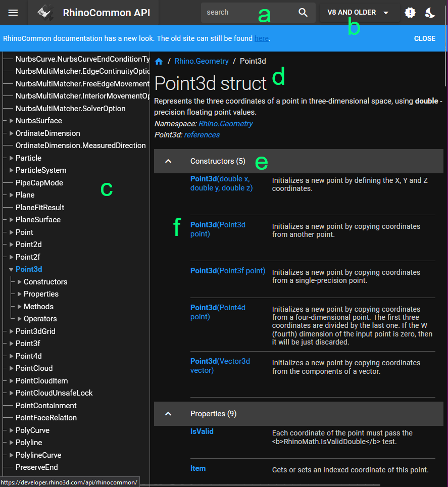Click CLOSE on the blue banner

(424, 38)
